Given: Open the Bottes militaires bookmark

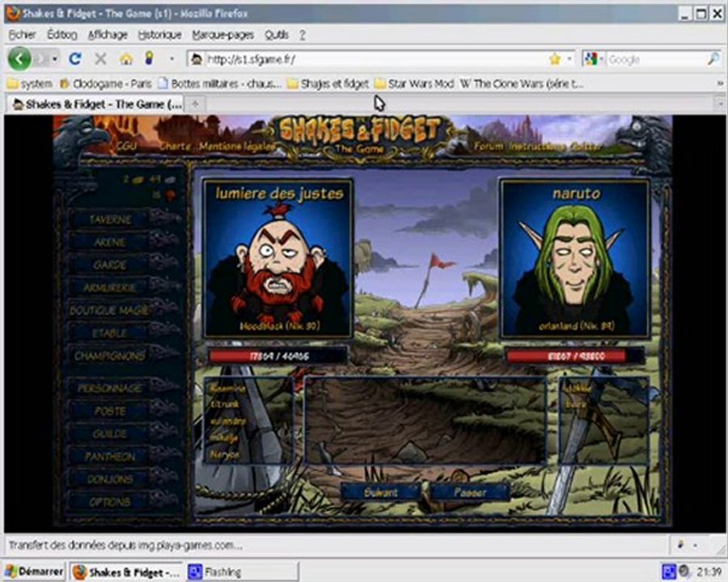Looking at the screenshot, I should click(x=220, y=84).
